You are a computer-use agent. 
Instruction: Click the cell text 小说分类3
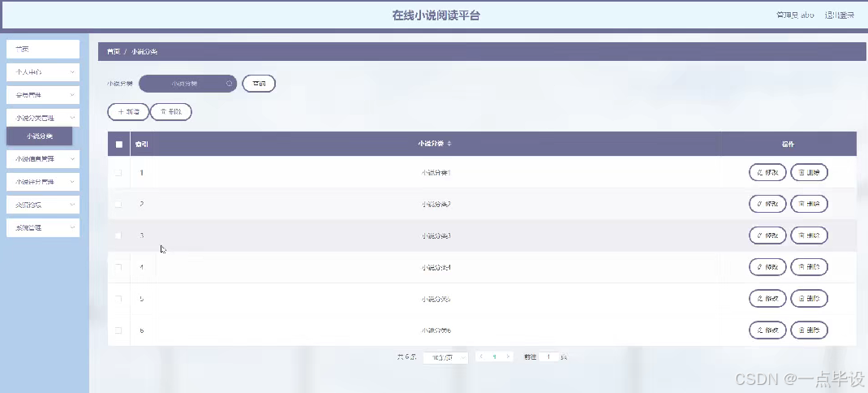[x=436, y=235]
